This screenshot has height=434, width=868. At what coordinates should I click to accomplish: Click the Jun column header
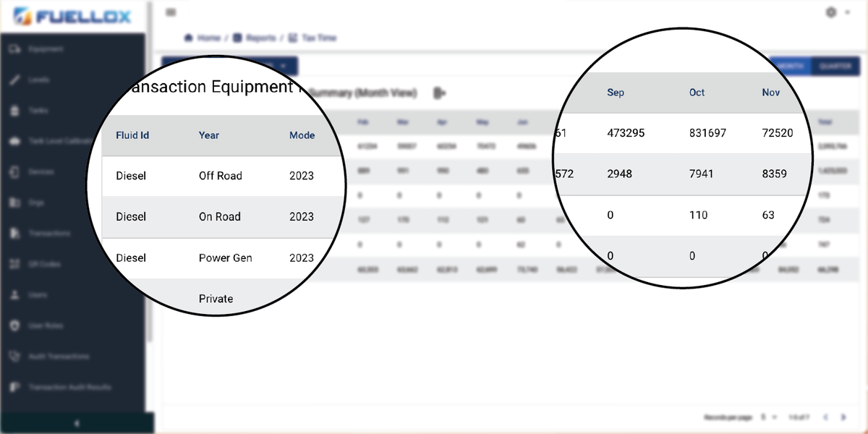click(x=522, y=122)
